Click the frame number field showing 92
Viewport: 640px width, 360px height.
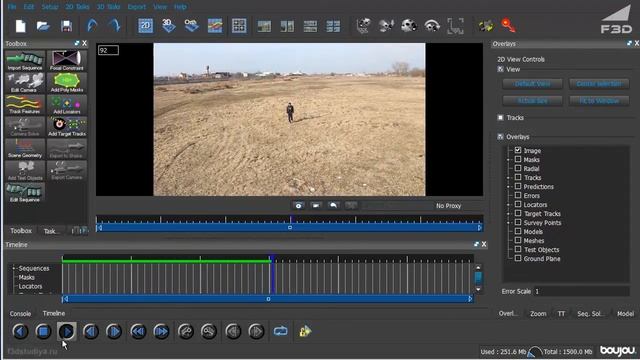108,50
